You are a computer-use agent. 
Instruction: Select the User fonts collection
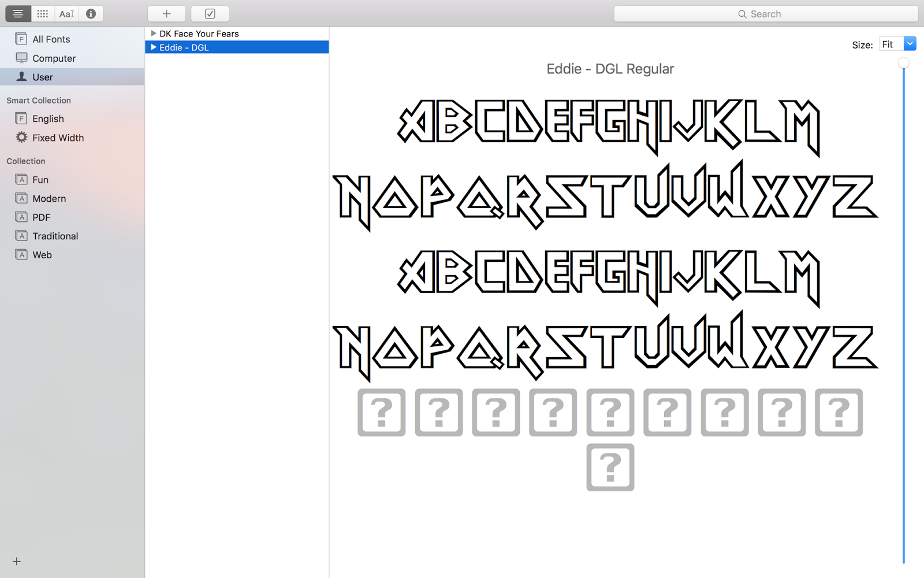(72, 77)
